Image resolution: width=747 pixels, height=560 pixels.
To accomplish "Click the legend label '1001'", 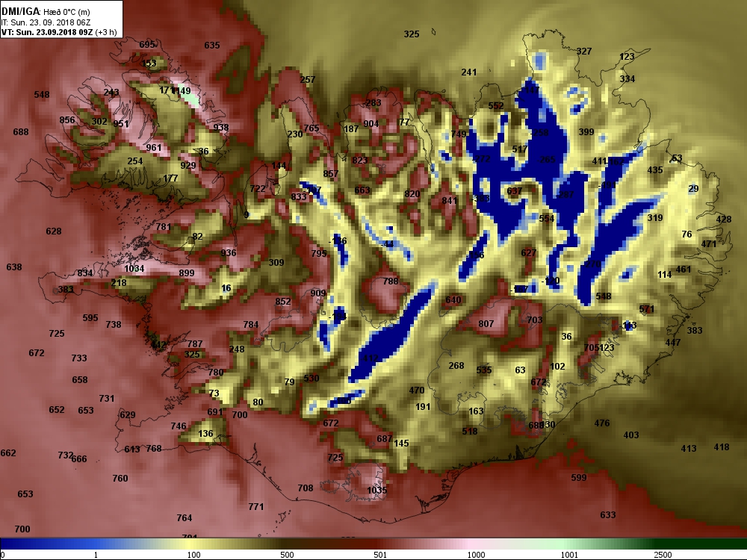I will [568, 555].
